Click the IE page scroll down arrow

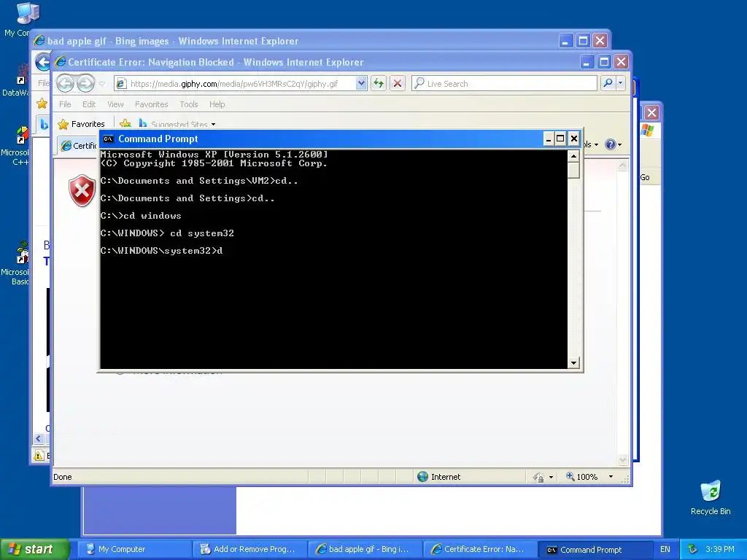(623, 460)
